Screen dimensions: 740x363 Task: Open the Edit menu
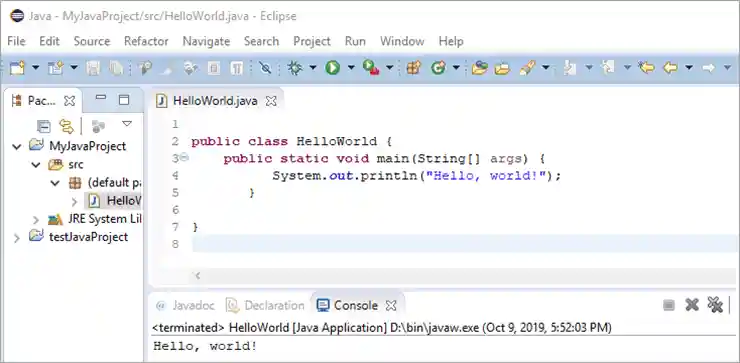coord(49,42)
